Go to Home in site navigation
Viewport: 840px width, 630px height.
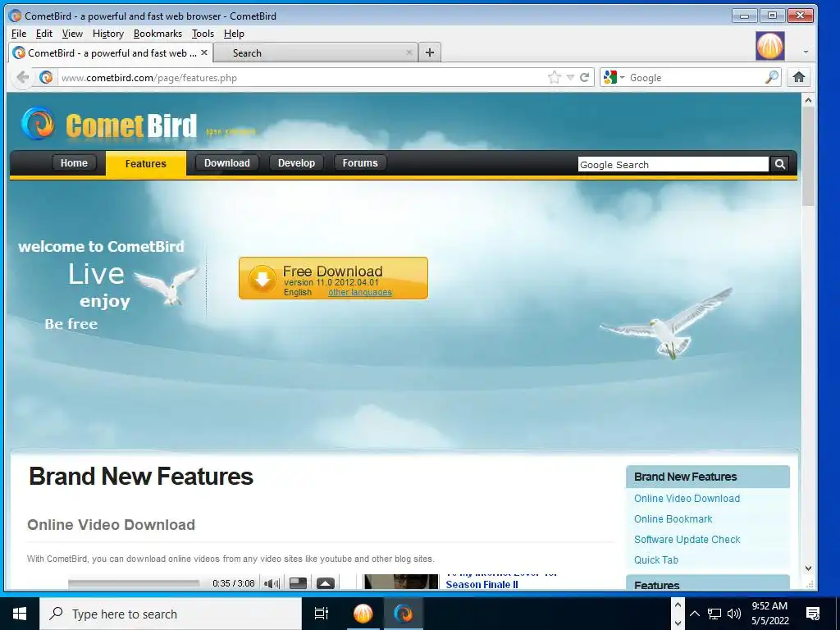point(74,163)
